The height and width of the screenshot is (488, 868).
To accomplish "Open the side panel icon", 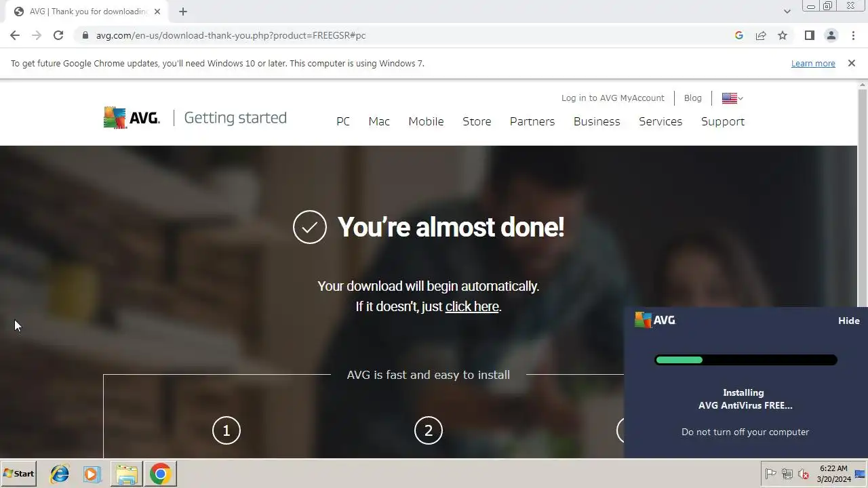I will click(x=810, y=35).
